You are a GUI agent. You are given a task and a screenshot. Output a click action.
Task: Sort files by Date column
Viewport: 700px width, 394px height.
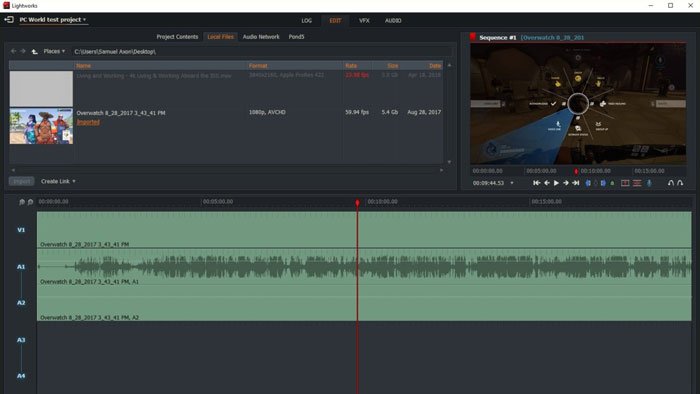(x=435, y=66)
